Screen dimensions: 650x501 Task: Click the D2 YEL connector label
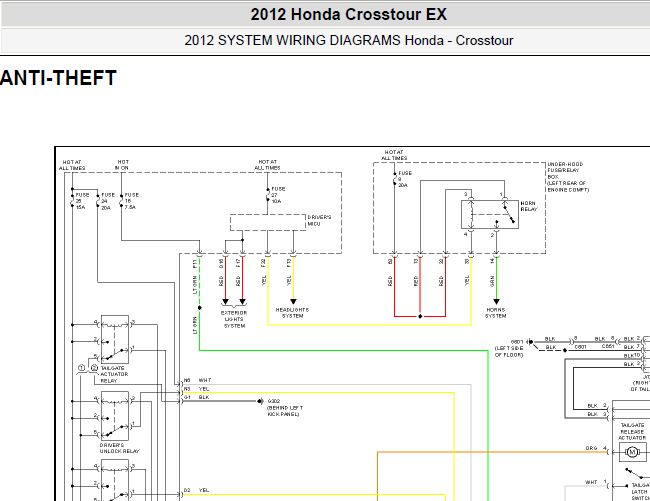196,490
